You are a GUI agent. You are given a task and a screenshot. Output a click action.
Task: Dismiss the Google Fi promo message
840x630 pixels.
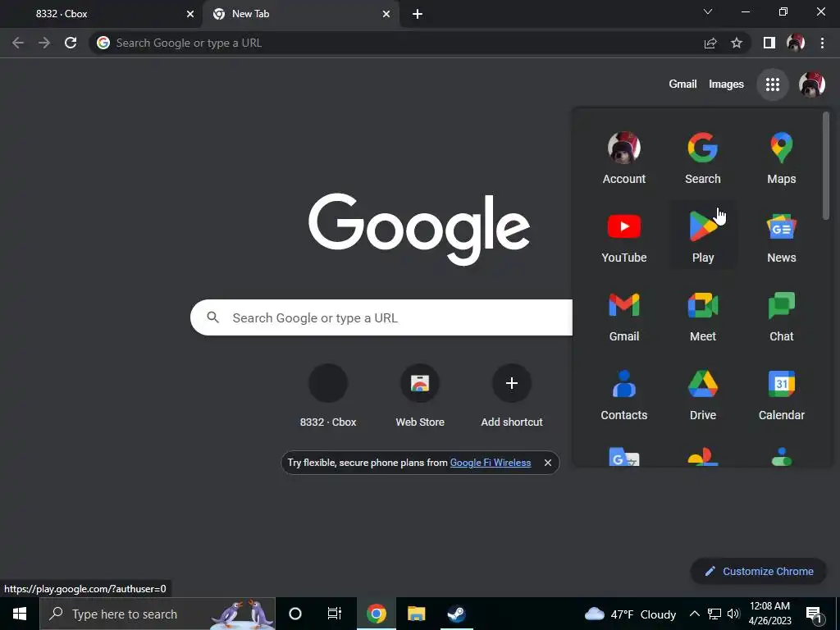click(x=547, y=463)
